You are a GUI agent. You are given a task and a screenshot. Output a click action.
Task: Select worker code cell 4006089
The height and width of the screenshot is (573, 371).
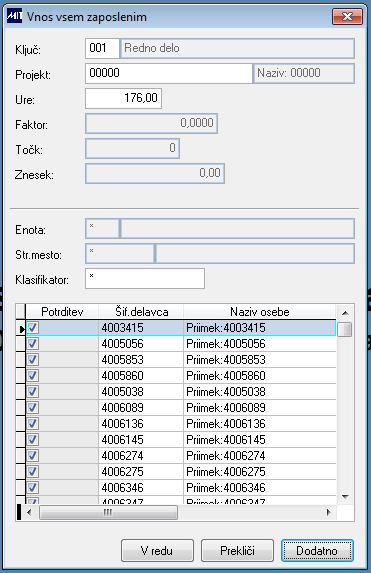tap(141, 408)
